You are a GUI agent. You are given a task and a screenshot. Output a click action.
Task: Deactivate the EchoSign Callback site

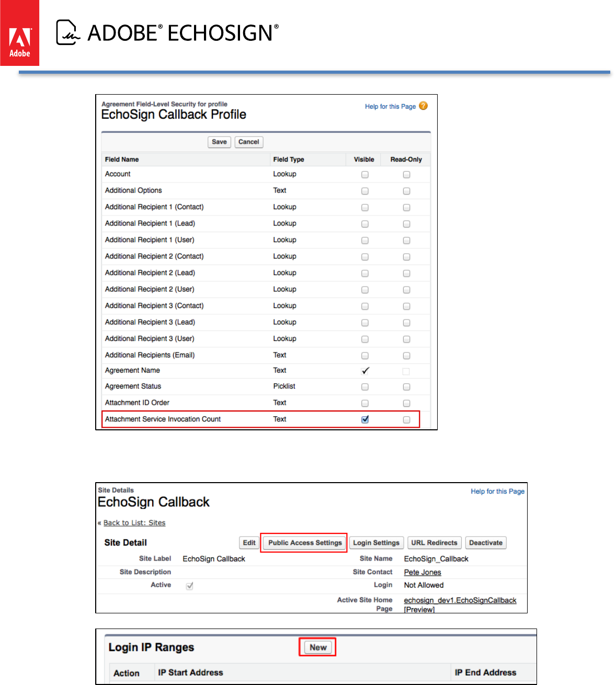pyautogui.click(x=486, y=543)
